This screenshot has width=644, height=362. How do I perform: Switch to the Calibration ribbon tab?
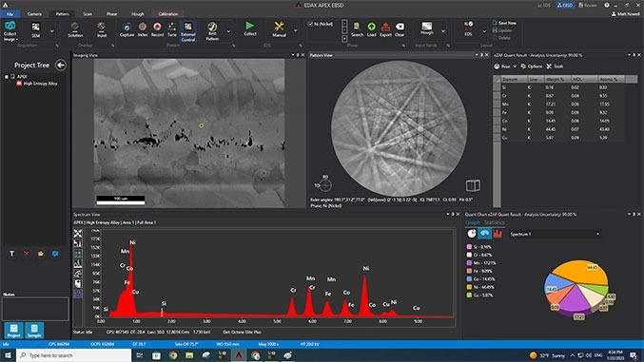[x=168, y=14]
